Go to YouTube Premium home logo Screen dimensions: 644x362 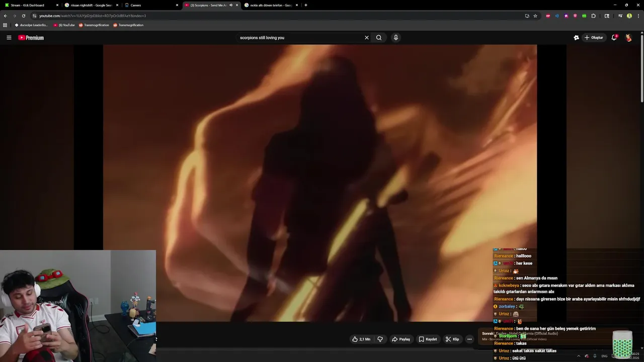click(31, 38)
